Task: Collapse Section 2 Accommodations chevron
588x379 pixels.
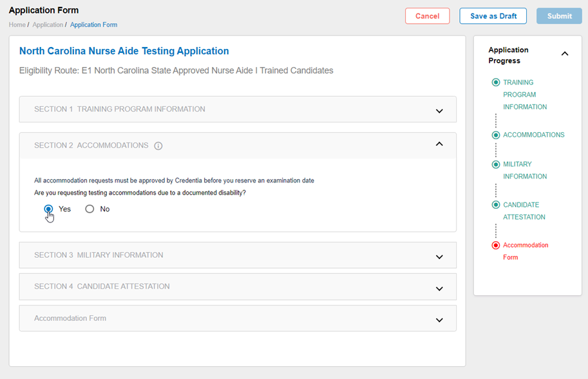Action: point(439,144)
